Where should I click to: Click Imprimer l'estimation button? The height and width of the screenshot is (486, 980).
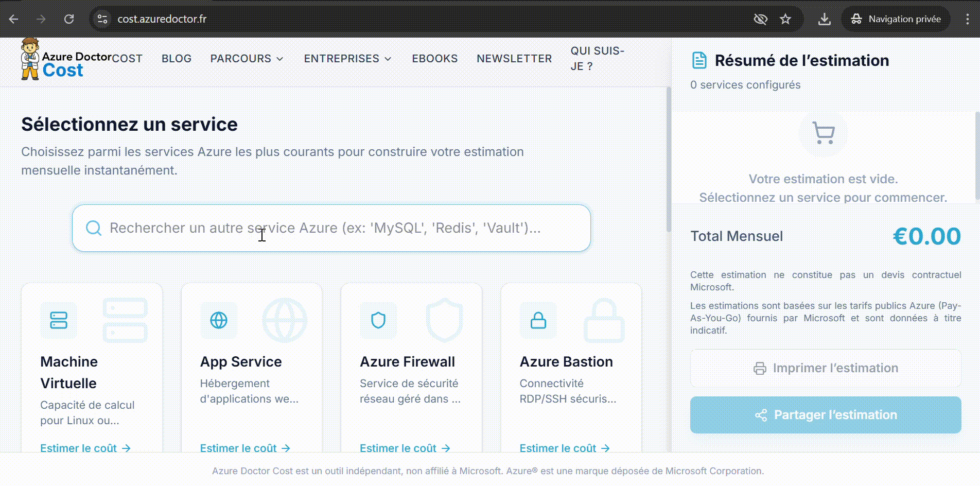point(826,368)
